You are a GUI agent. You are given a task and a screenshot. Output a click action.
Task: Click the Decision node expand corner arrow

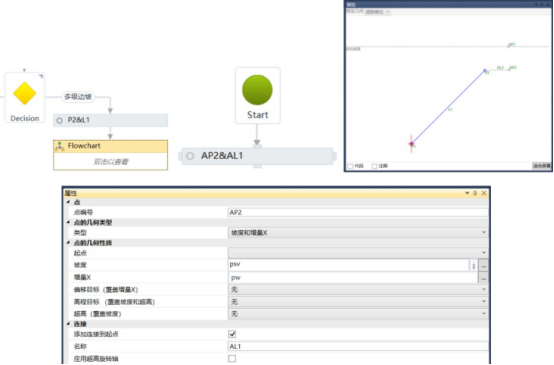[41, 76]
